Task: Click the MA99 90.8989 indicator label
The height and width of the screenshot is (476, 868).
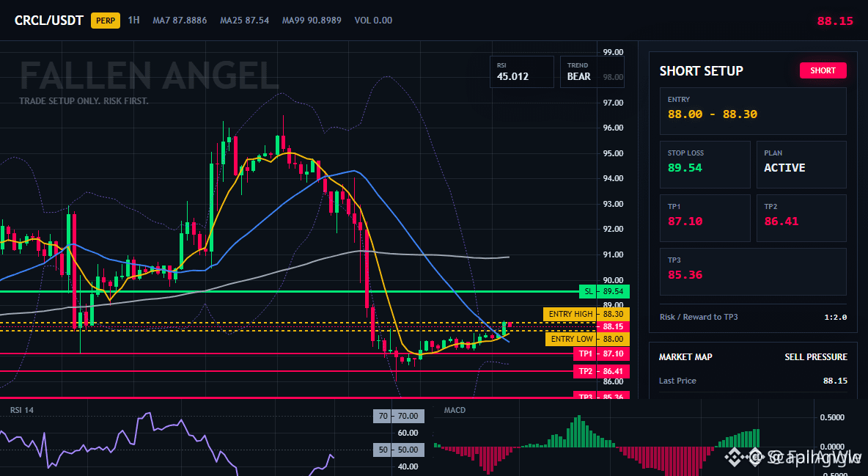Action: pos(312,20)
